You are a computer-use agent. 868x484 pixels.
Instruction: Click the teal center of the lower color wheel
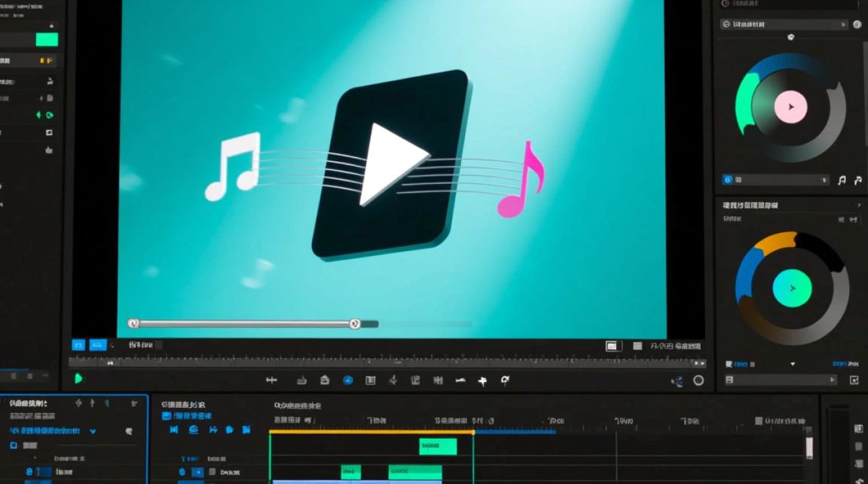(x=792, y=288)
